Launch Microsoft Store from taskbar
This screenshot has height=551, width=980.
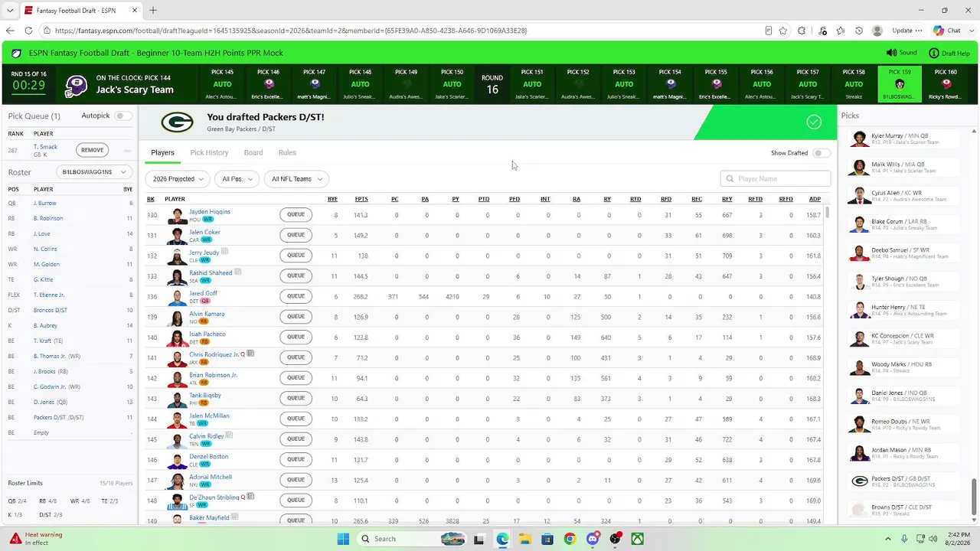pos(547,539)
